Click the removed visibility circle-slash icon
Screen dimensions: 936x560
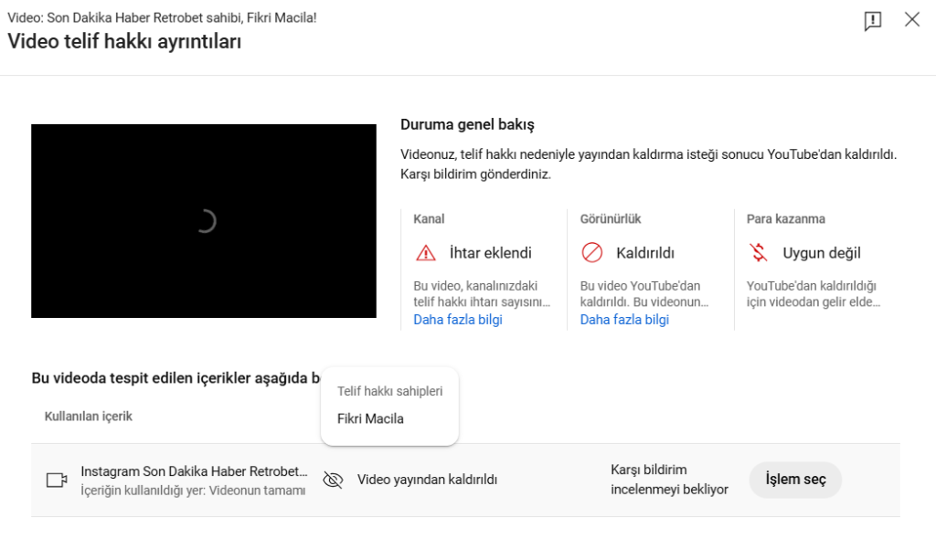[592, 252]
